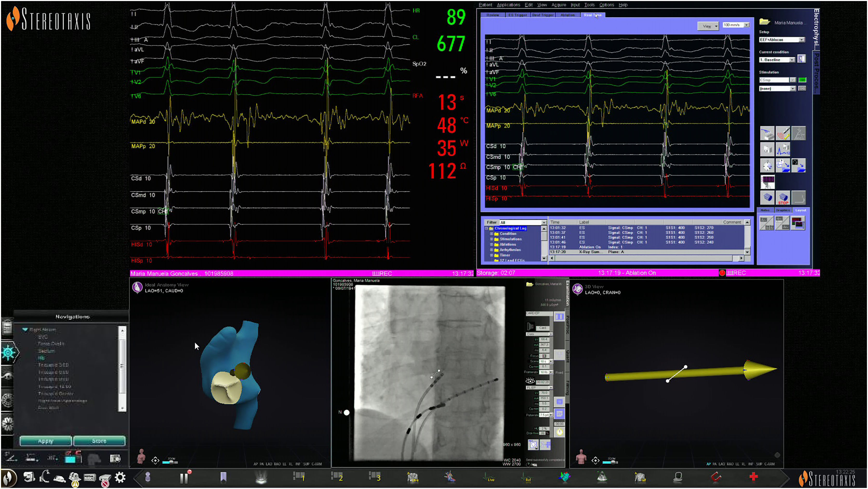Open the Setup EEF+Ablacao dropdown
The image size is (868, 489).
(x=801, y=40)
